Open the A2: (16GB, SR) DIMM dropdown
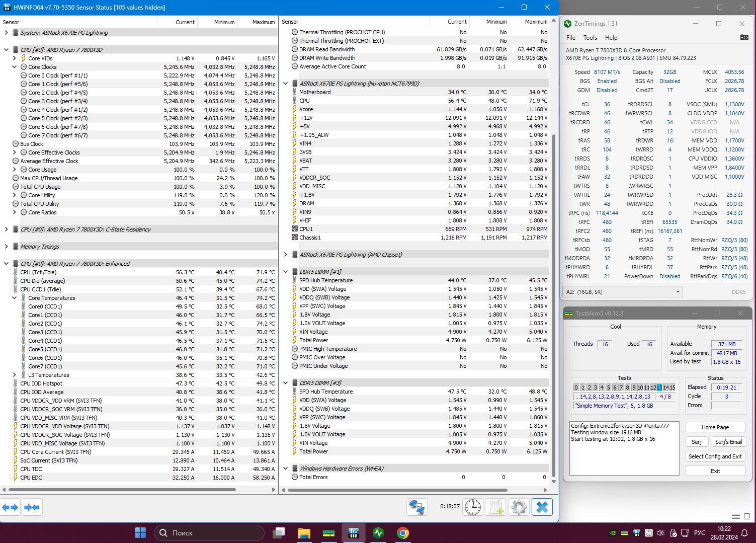Screen dimensions: 756x543 point(622,292)
